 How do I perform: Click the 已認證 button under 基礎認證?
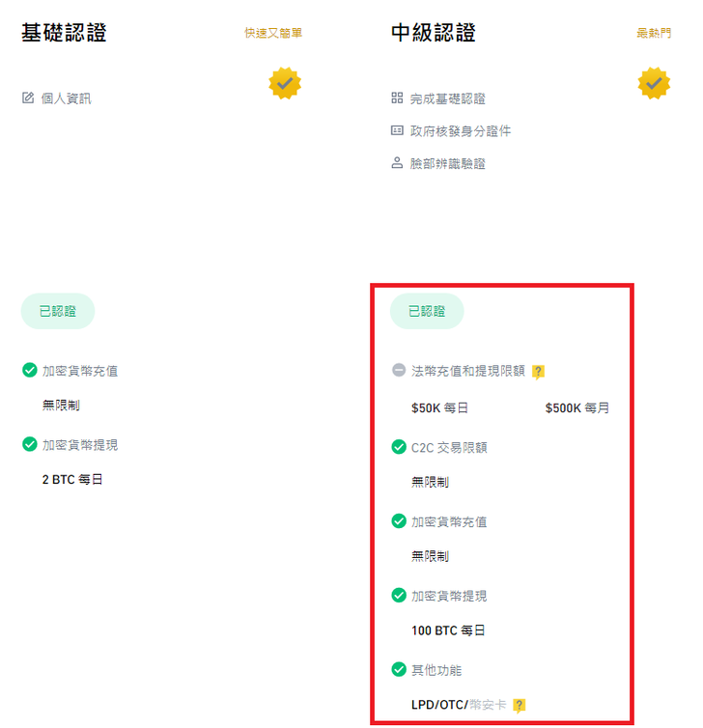click(x=58, y=311)
